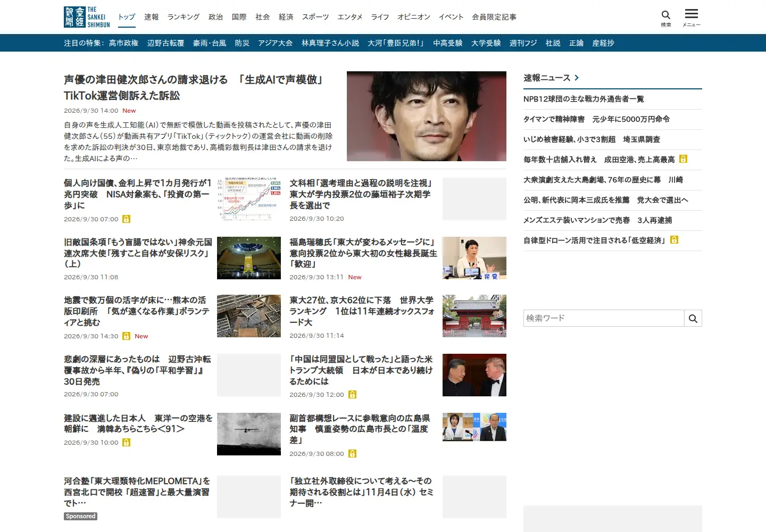
Task: Open the 会員限定記事 nav item
Action: tap(494, 17)
